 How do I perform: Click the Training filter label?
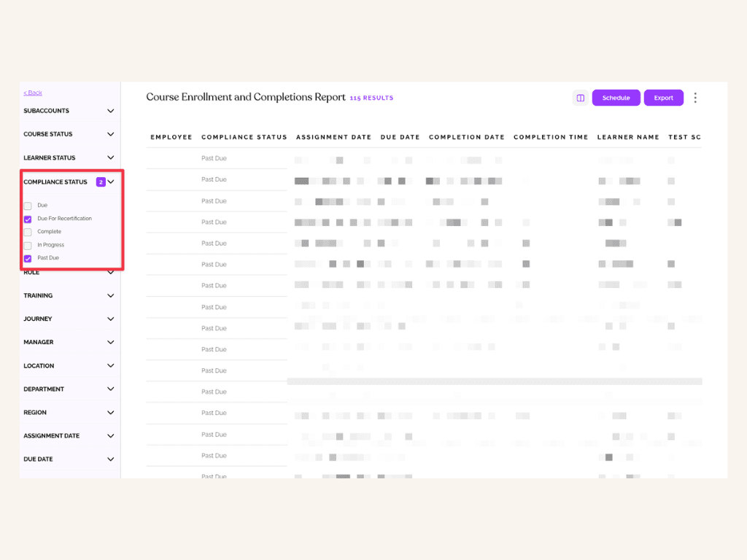coord(38,296)
